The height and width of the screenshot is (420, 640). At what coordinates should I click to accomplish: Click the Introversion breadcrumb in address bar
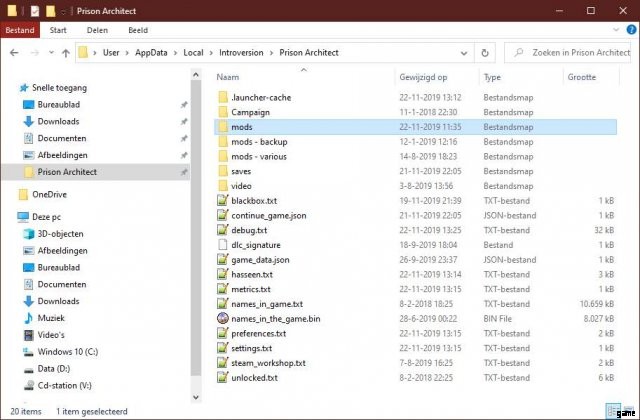coord(241,53)
